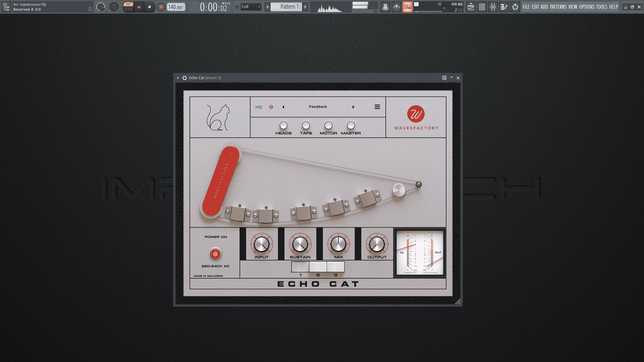This screenshot has width=644, height=362.
Task: Click the audio spectrum visualizer in toolbar
Action: 330,7
